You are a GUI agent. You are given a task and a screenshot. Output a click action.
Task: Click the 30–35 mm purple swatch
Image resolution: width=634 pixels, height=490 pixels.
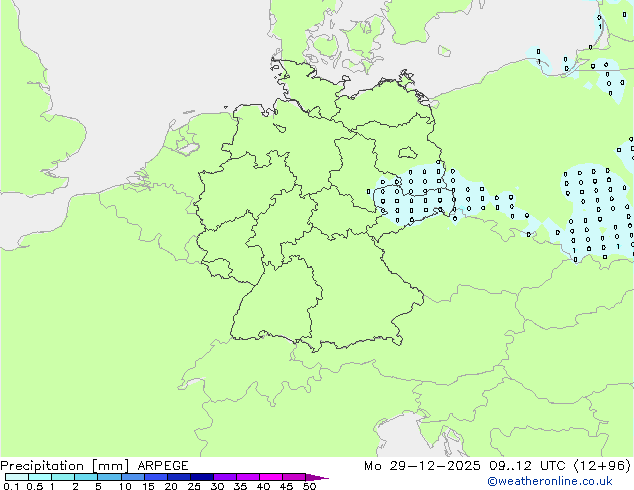coord(225,477)
